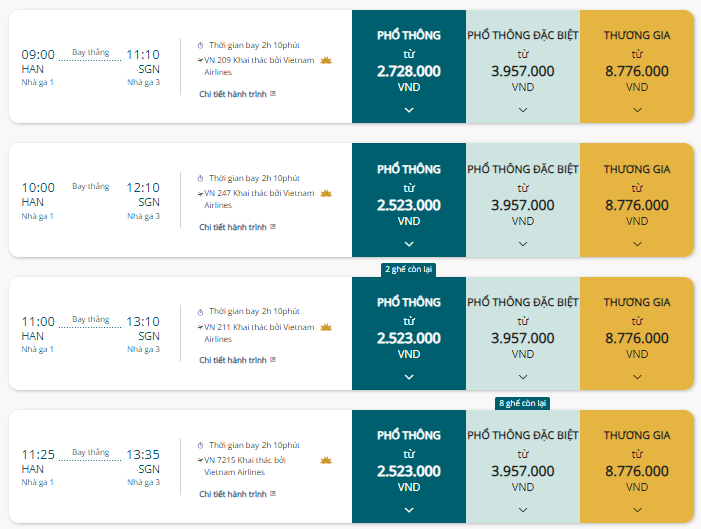Image resolution: width=701 pixels, height=529 pixels.
Task: Click the '8 ghế còn lại' badge
Action: click(x=523, y=403)
